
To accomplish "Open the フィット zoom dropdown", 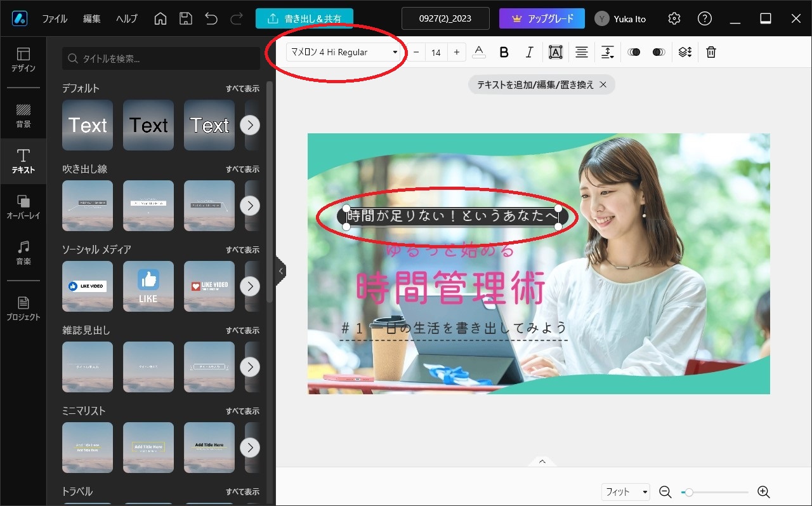I will coord(626,491).
